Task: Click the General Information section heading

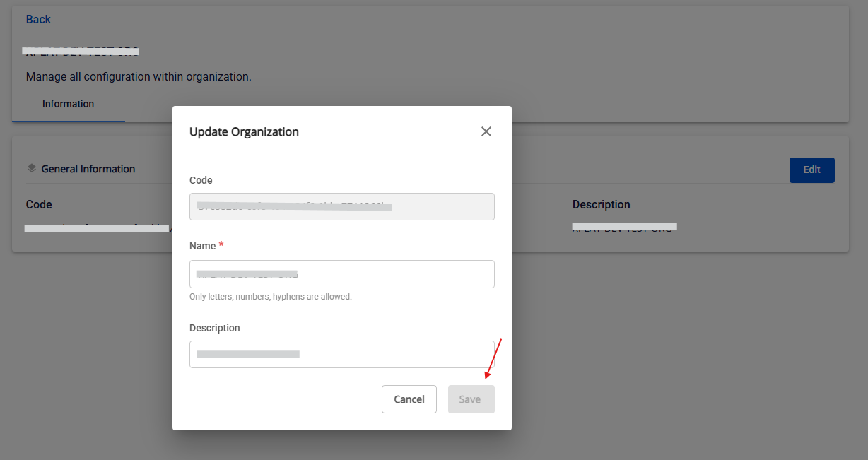Action: (88, 169)
